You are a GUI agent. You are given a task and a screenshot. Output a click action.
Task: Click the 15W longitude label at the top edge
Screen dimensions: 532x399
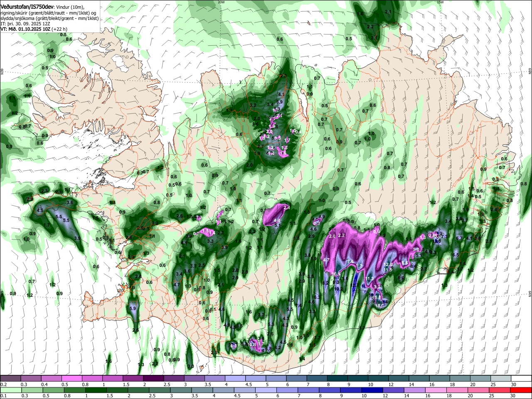tap(440, 2)
